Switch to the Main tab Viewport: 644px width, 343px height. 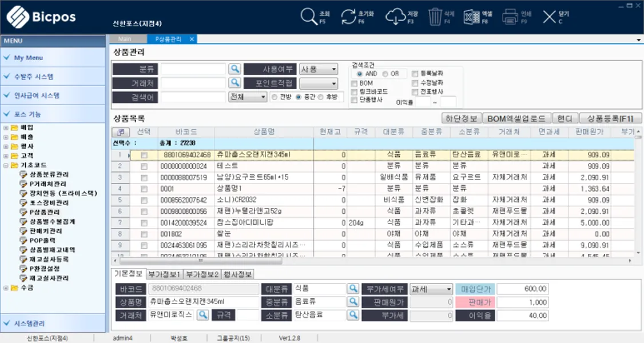coord(125,39)
